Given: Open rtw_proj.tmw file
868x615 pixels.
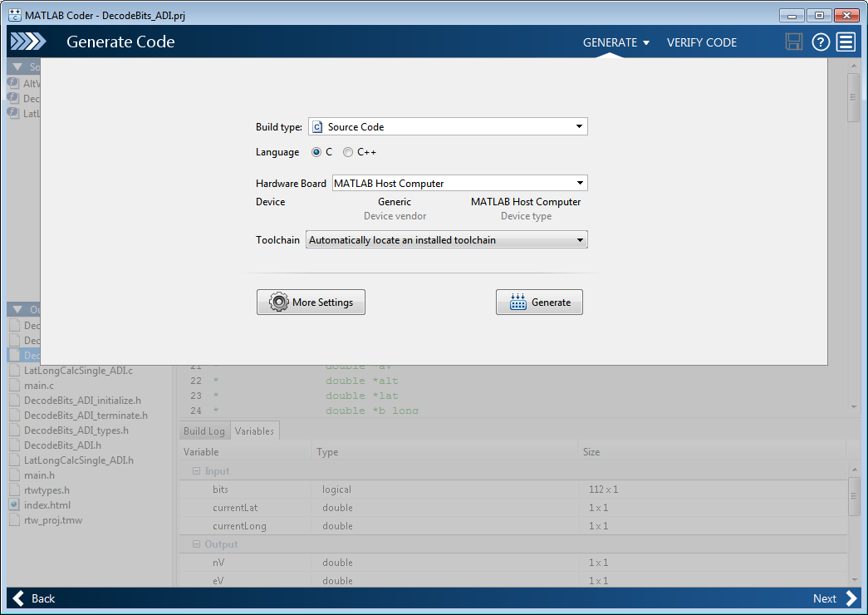Looking at the screenshot, I should click(53, 519).
